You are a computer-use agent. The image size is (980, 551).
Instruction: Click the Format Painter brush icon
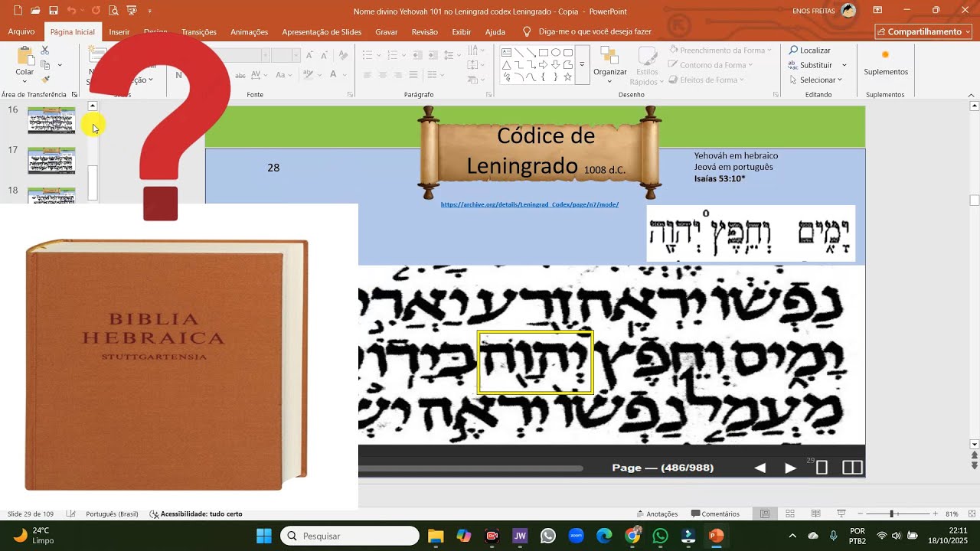coord(44,80)
